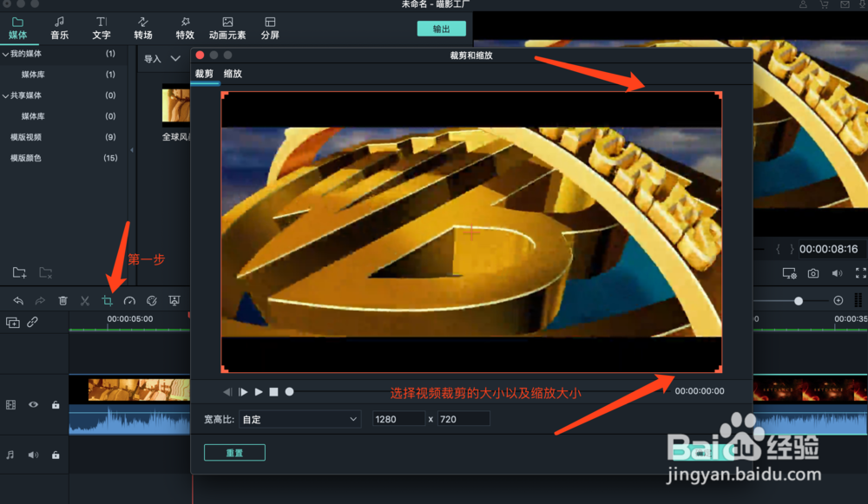
Task: Select 媒体库 under 共享媒体
Action: pos(33,116)
